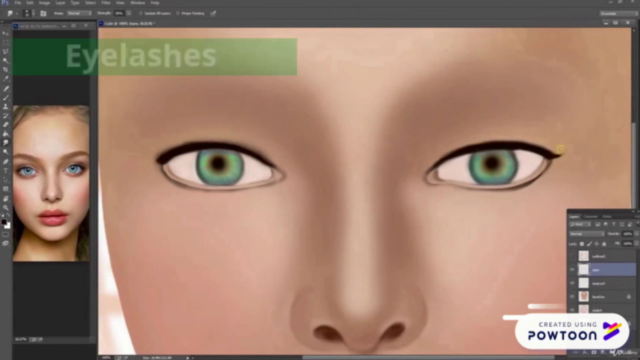This screenshot has height=360, width=640.
Task: Select the Rectangular Marquee tool
Action: tap(6, 42)
